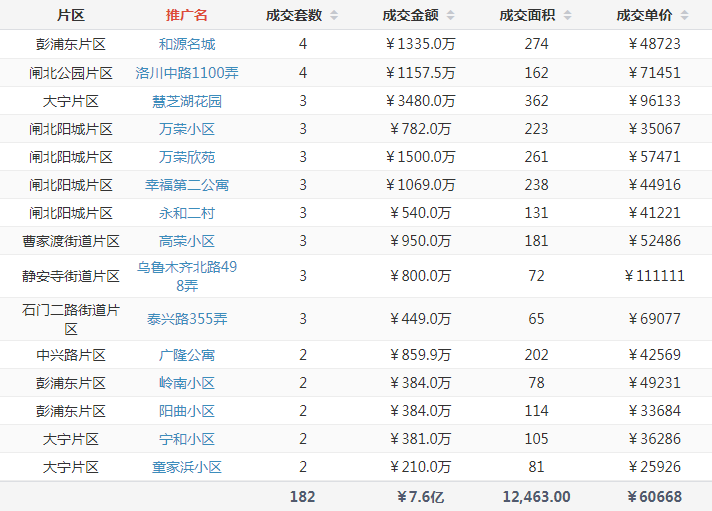The height and width of the screenshot is (511, 712).
Task: Select amount ¥950.0万
Action: (420, 241)
